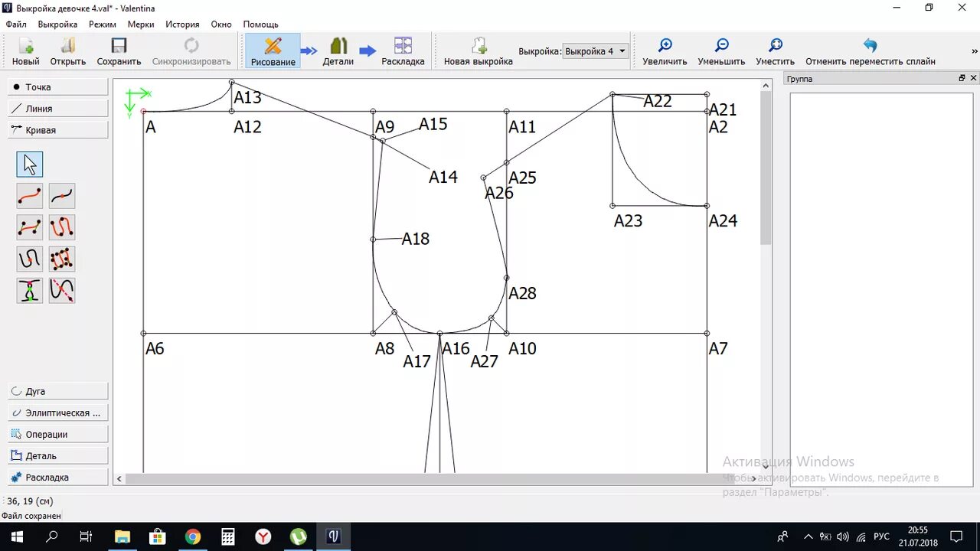Close the Группа panel
The image size is (980, 551).
(974, 78)
